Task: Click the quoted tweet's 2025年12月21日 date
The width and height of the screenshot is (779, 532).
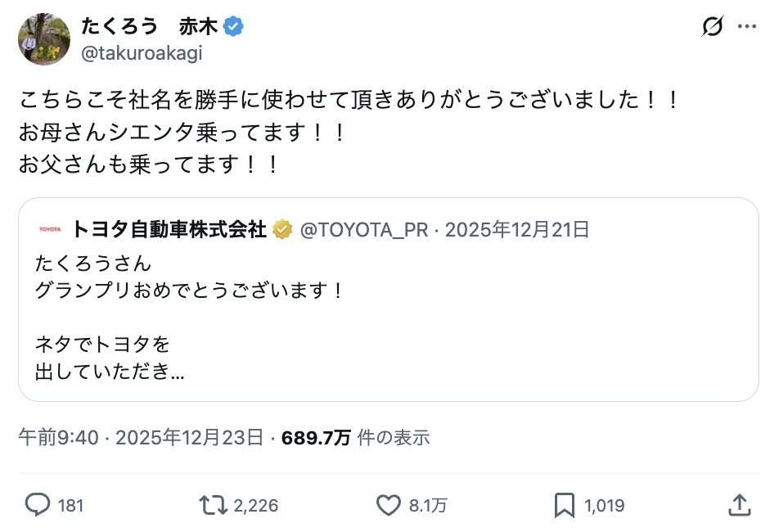Action: click(x=518, y=230)
